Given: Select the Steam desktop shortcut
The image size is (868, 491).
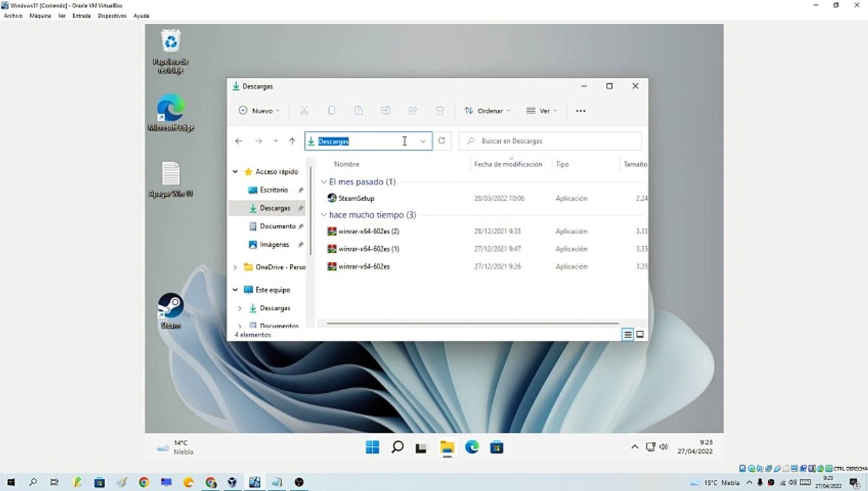Looking at the screenshot, I should coord(171,312).
